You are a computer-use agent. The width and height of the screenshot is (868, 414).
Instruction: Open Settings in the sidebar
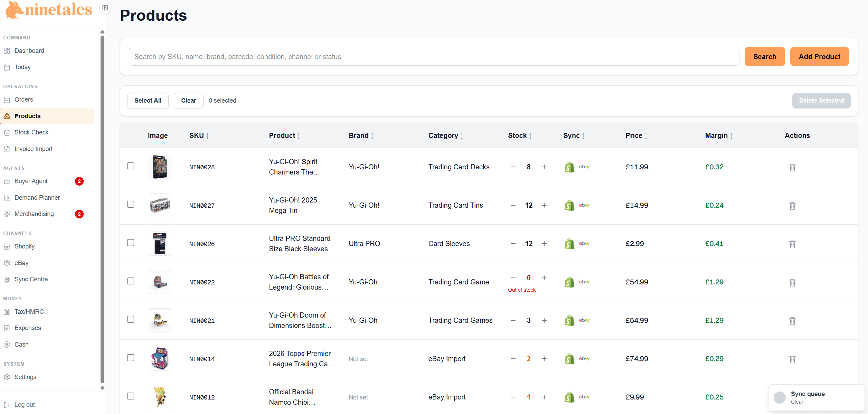pyautogui.click(x=48, y=377)
